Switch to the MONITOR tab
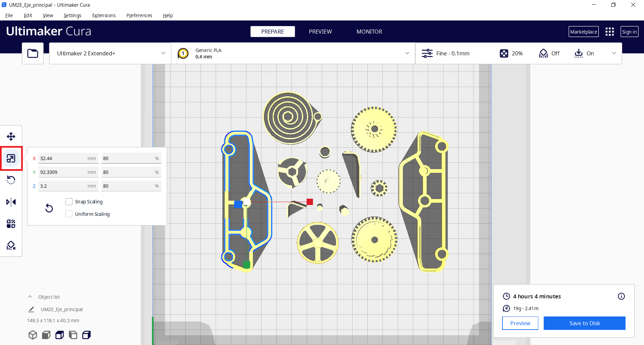Image resolution: width=644 pixels, height=345 pixels. coord(369,32)
